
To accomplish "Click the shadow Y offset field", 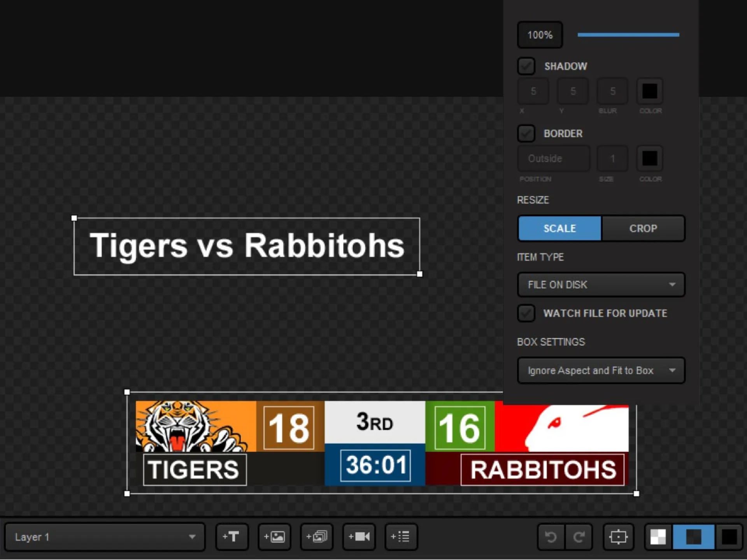I will [573, 91].
